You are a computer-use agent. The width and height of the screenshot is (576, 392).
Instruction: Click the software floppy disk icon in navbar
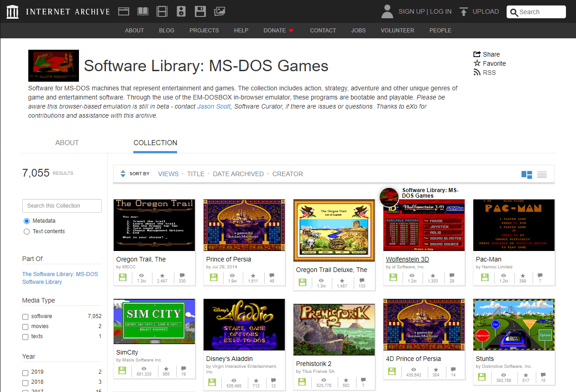click(x=200, y=11)
